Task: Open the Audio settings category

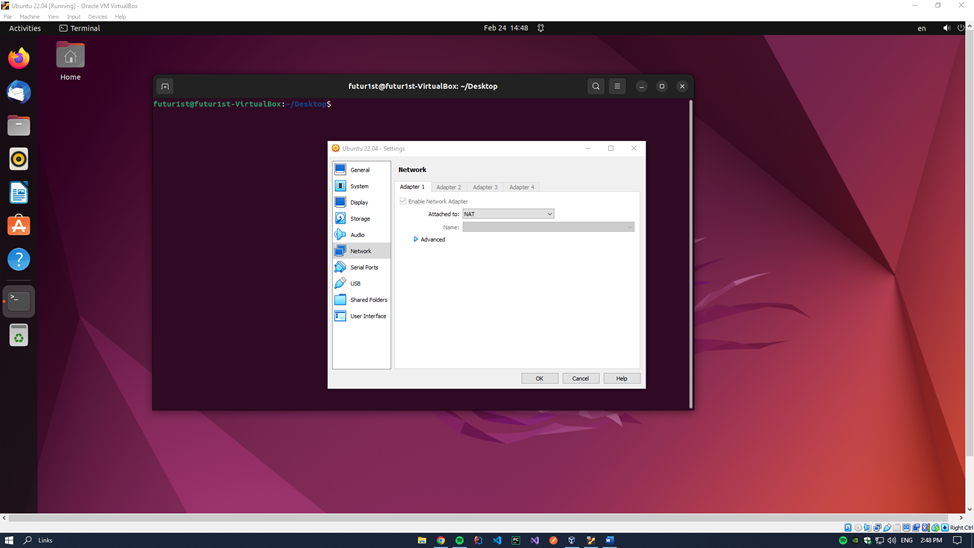Action: (361, 234)
